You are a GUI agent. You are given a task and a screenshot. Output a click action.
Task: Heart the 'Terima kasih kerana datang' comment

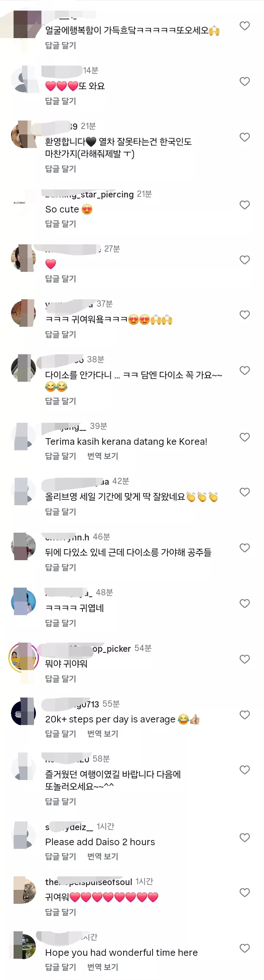click(x=245, y=437)
